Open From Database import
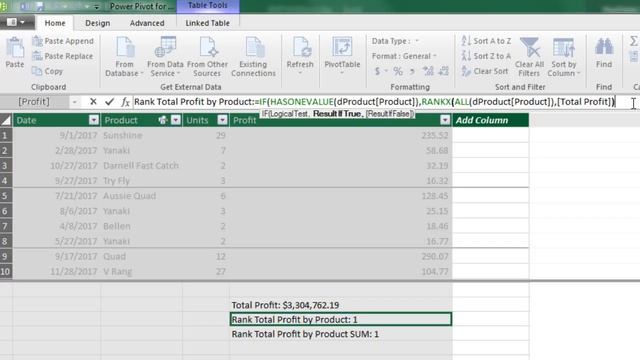The image size is (640, 360). click(x=124, y=56)
